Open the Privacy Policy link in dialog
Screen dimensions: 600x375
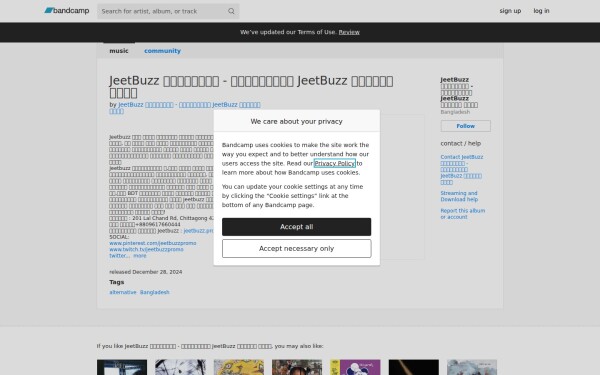[x=335, y=163]
